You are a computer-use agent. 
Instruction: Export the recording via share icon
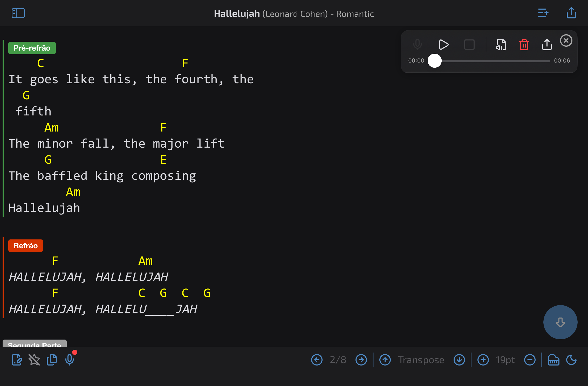[547, 45]
